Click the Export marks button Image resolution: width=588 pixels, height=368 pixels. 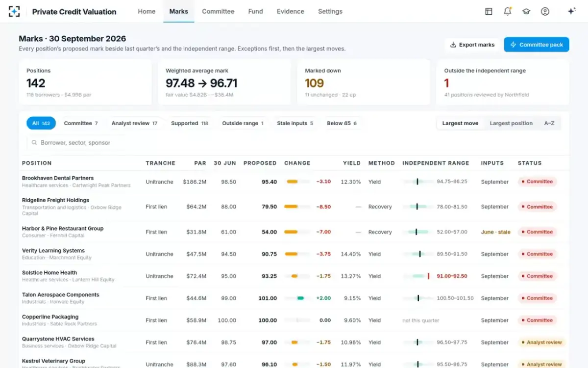click(x=472, y=45)
